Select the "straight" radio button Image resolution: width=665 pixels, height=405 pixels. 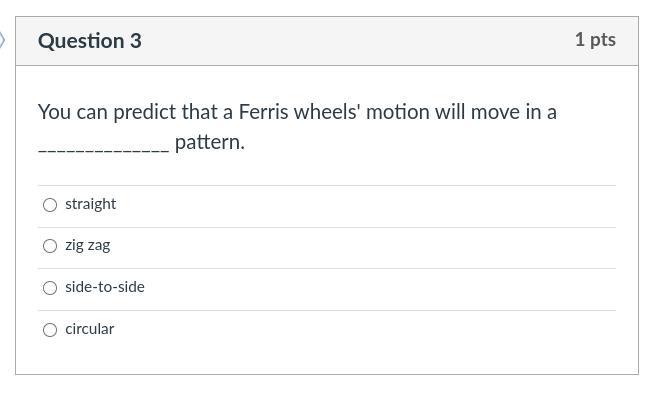point(50,205)
